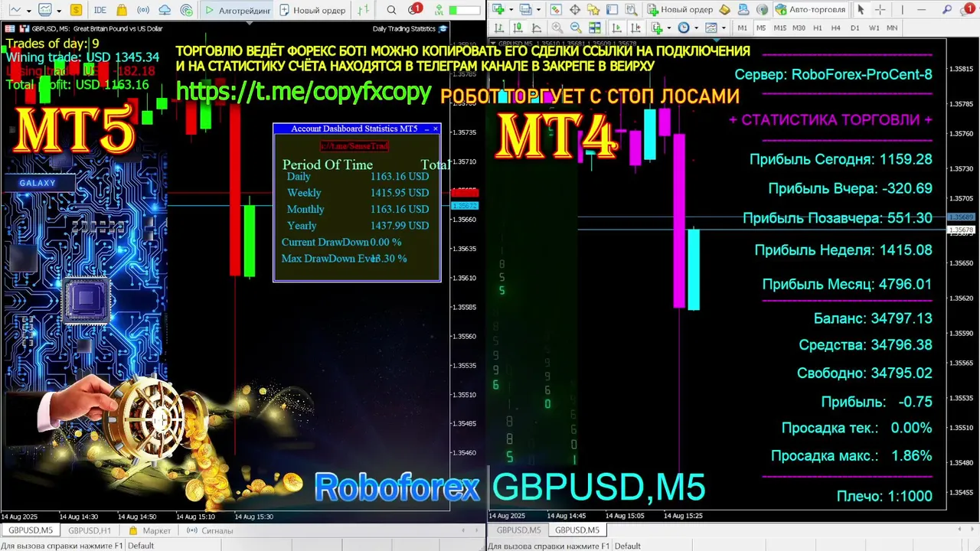This screenshot has width=980, height=551.
Task: Click the MT5 toolbar icon right of cloud
Action: click(187, 10)
